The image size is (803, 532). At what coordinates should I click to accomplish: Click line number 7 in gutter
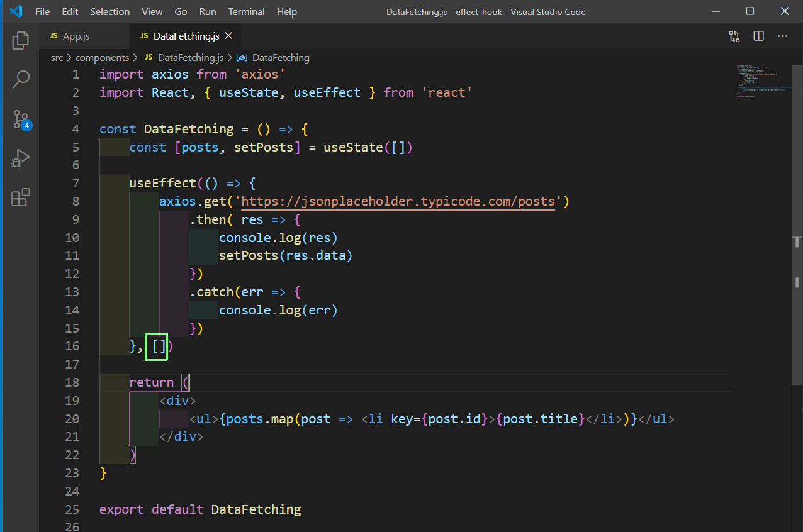76,183
